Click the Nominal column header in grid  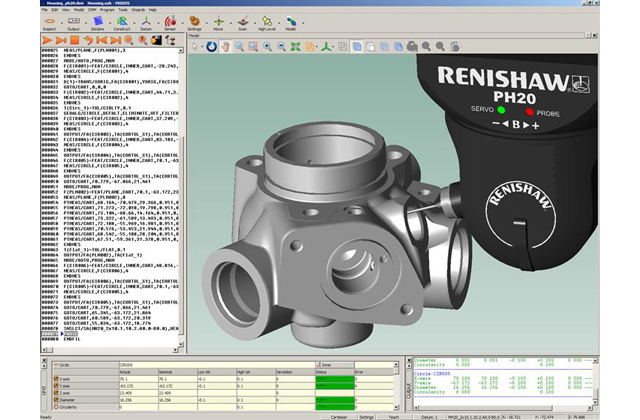click(178, 372)
